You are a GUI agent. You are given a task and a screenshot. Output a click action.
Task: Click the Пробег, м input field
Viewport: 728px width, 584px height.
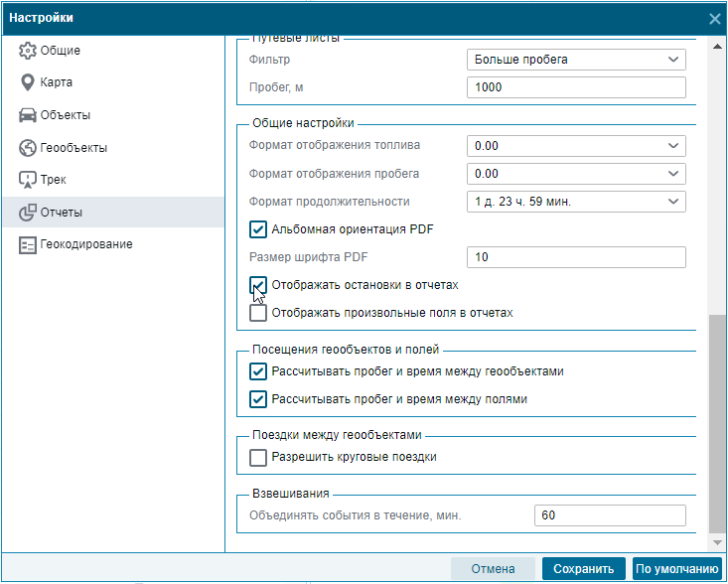576,87
